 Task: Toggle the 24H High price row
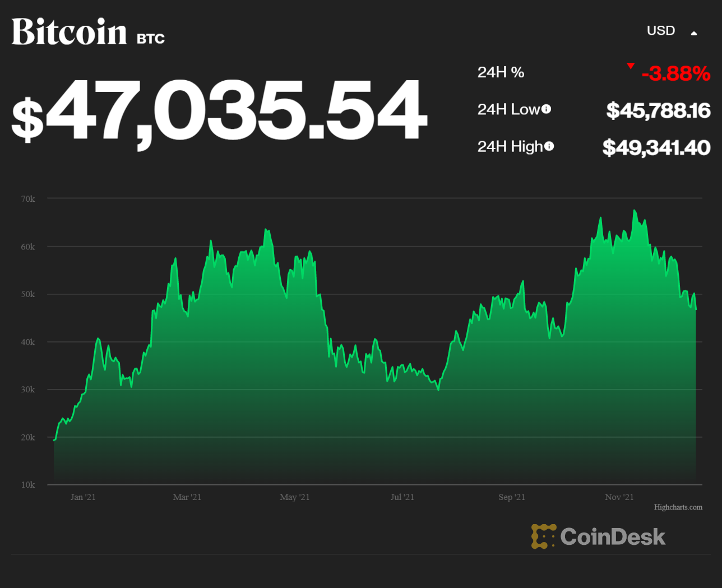512,146
